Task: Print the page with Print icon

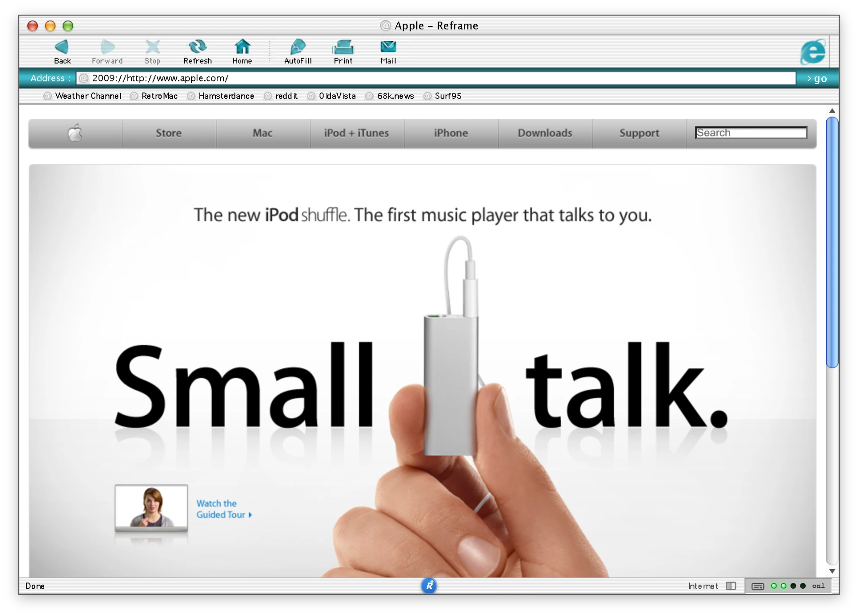Action: coord(343,52)
